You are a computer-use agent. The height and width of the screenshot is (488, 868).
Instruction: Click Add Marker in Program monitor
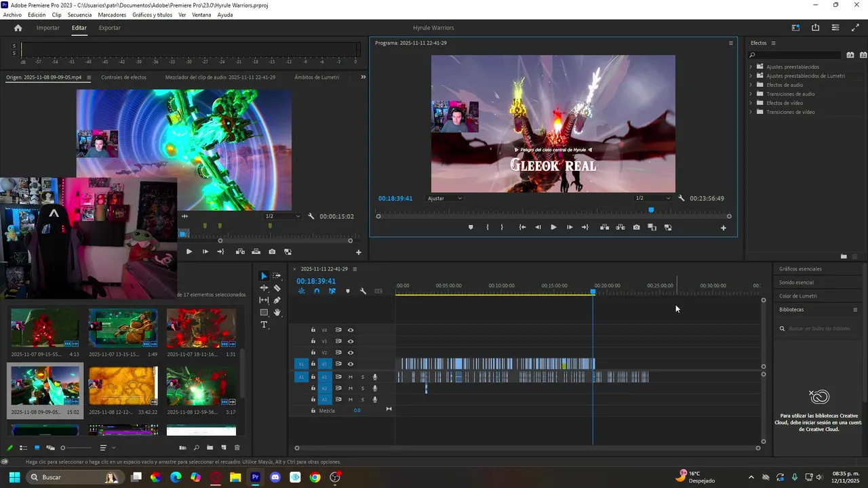[x=471, y=228]
